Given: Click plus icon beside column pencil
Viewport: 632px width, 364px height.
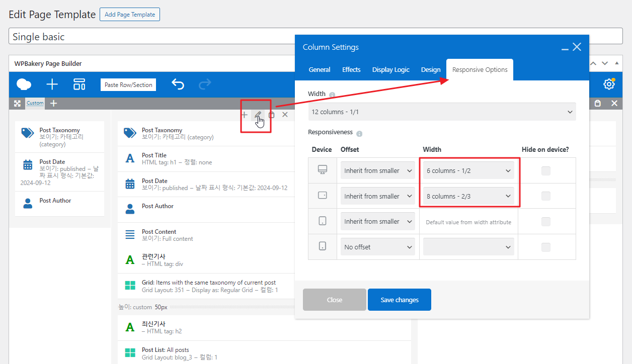Looking at the screenshot, I should [245, 115].
